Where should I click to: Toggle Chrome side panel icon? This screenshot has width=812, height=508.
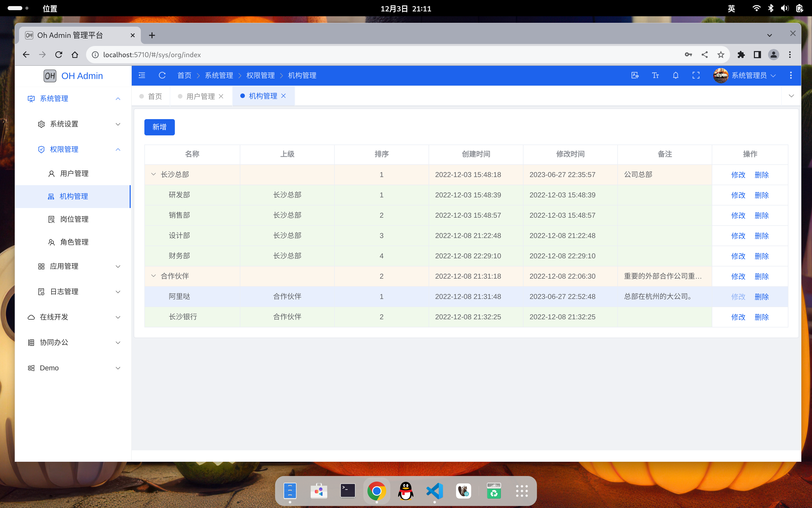tap(757, 54)
